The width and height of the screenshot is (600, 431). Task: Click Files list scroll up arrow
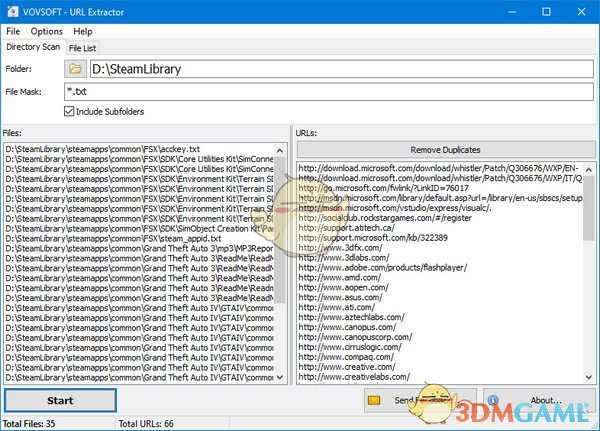(x=280, y=150)
